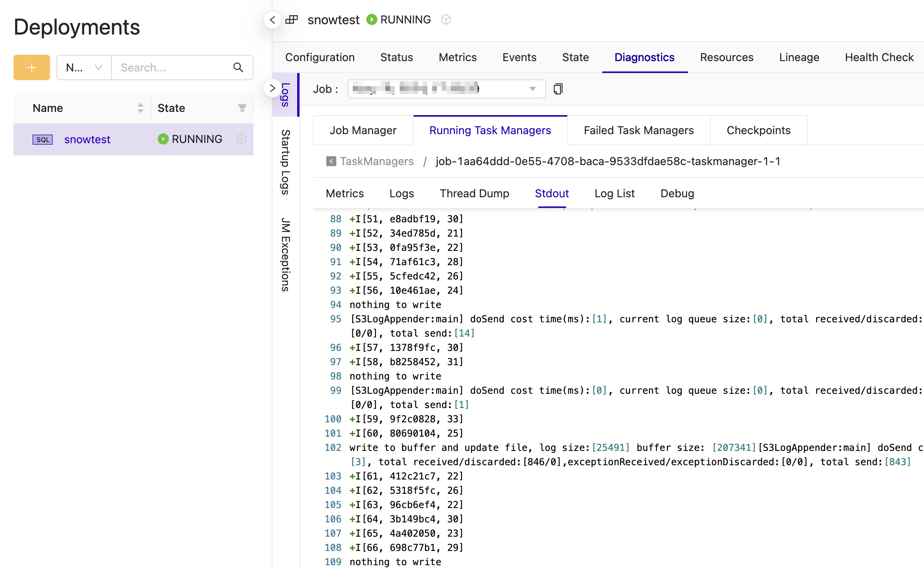
Task: Click stdout line 108 with 698c77b1
Action: pyautogui.click(x=406, y=548)
